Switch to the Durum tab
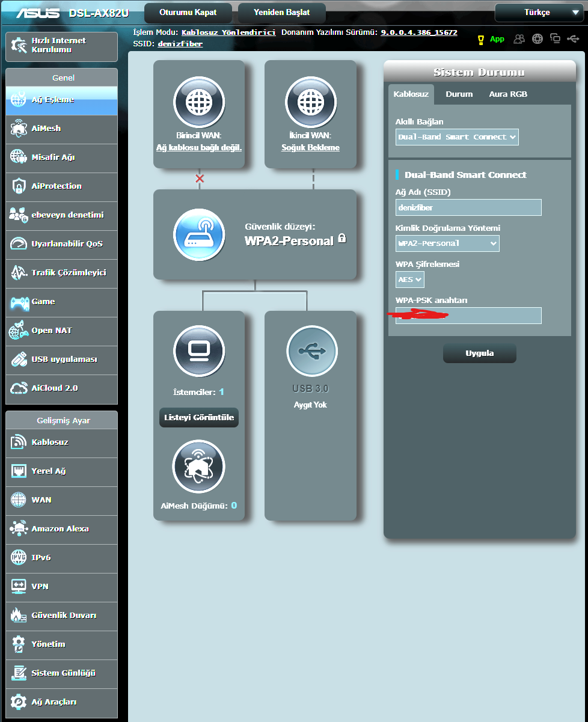Image resolution: width=588 pixels, height=722 pixels. click(459, 94)
